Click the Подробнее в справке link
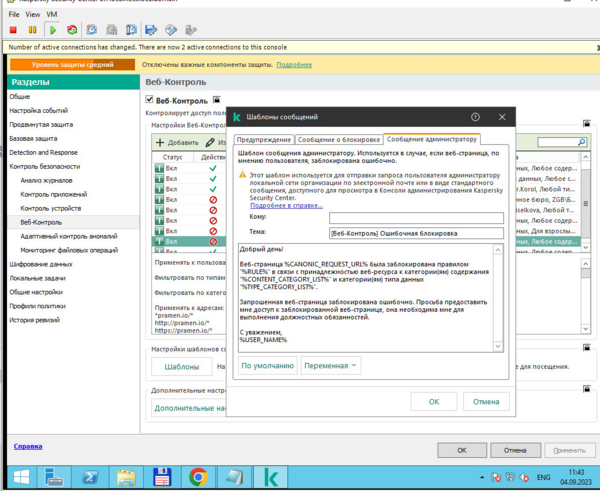Viewport: 600px width, 491px height. (x=286, y=205)
